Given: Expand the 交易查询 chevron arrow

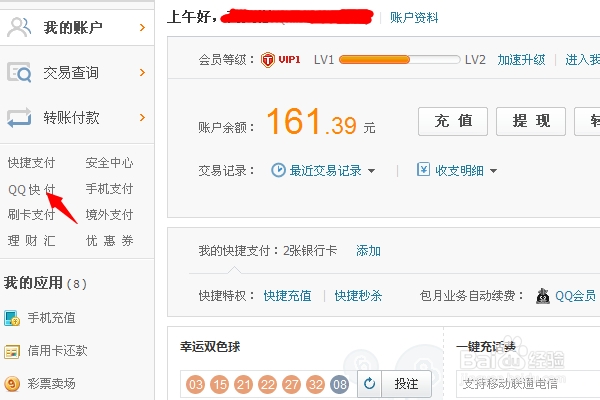Looking at the screenshot, I should (142, 72).
